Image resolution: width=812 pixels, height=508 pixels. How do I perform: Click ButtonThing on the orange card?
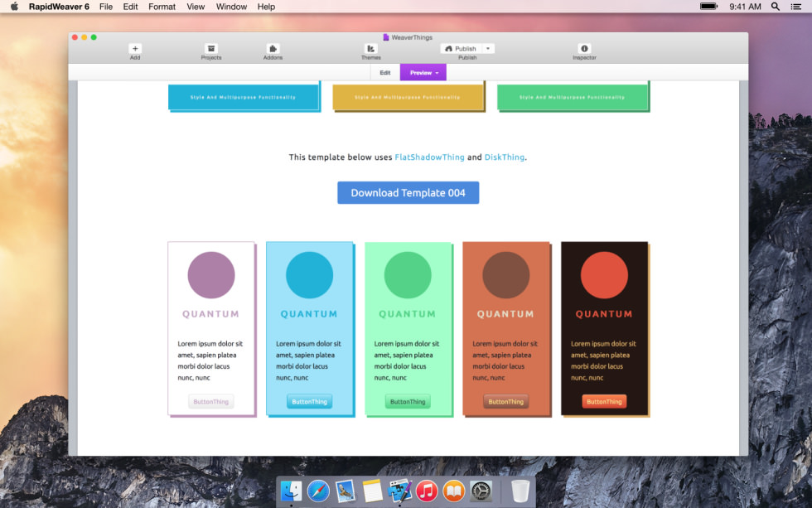(506, 401)
